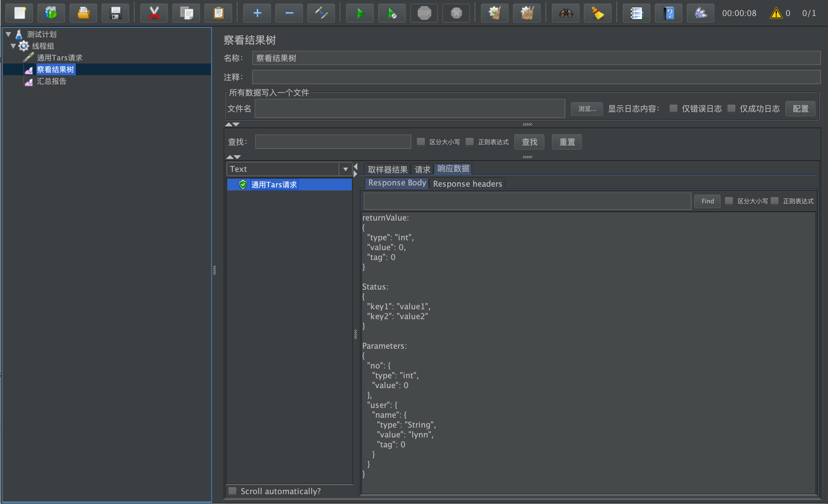Enable the 仅错误日志 checkbox
This screenshot has height=504, width=828.
tap(673, 108)
